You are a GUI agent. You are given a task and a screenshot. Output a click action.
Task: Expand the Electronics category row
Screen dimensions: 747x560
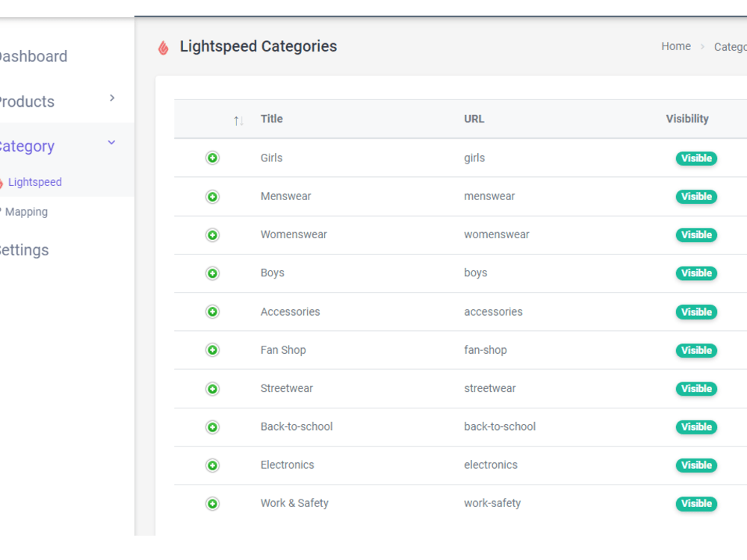tap(212, 465)
